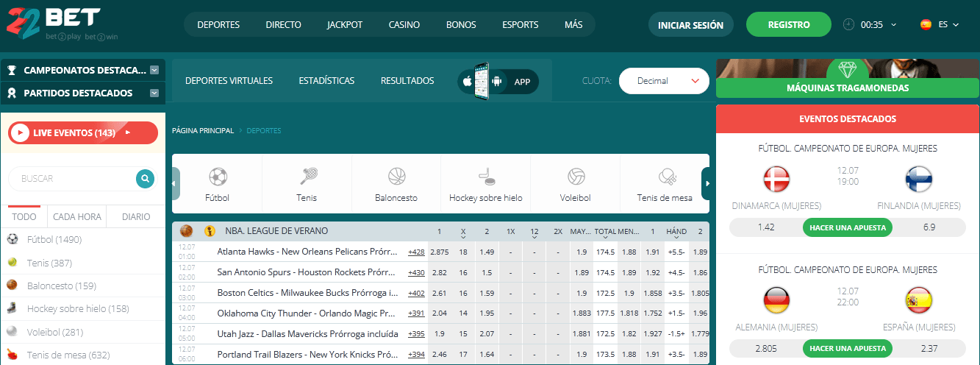Click the search magnifier icon

click(x=146, y=178)
